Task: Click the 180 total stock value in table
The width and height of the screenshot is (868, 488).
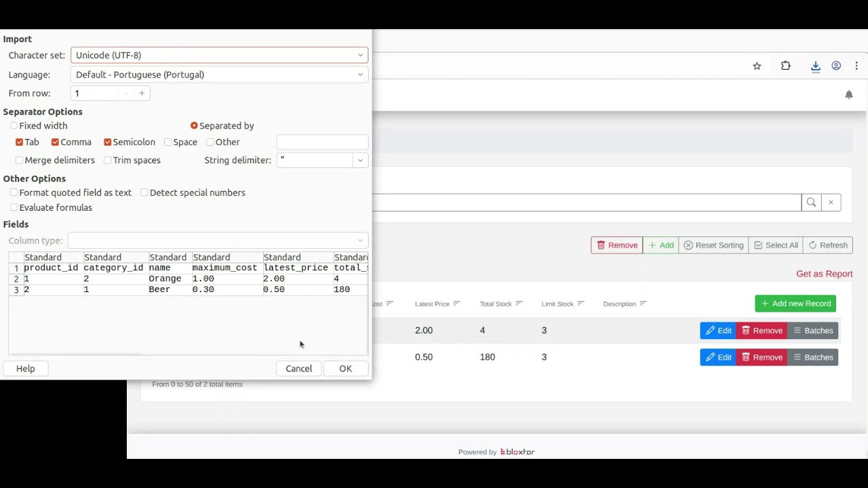Action: point(488,357)
